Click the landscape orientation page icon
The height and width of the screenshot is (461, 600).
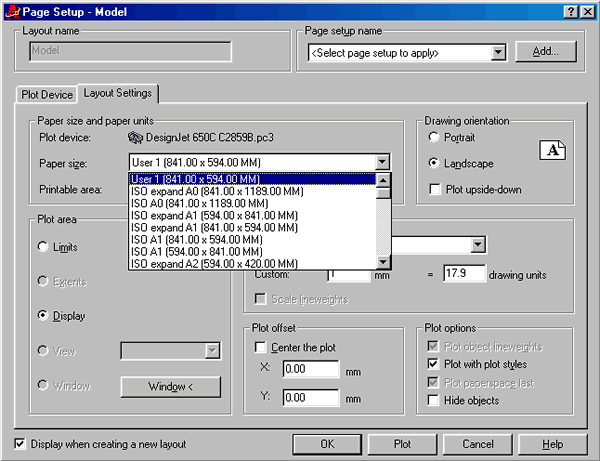pyautogui.click(x=552, y=150)
